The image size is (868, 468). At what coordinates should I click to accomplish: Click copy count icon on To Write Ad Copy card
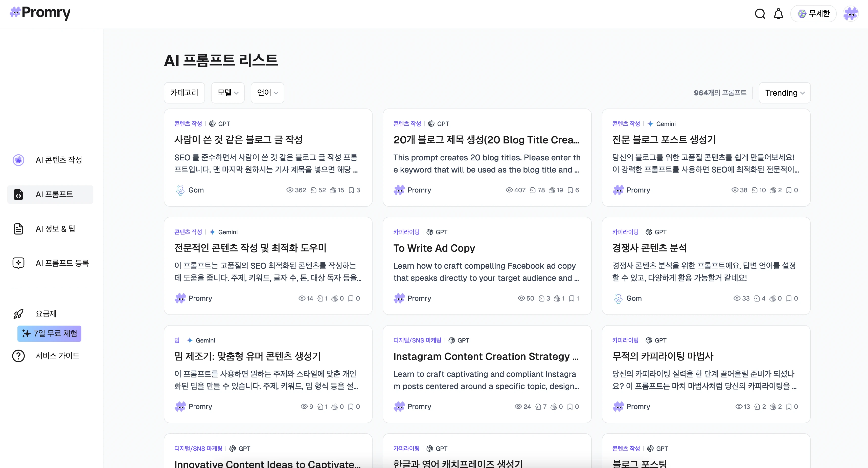click(541, 299)
